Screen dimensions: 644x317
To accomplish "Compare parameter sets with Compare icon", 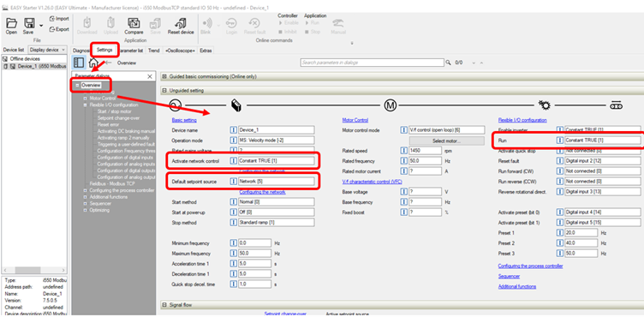I will 134,26.
